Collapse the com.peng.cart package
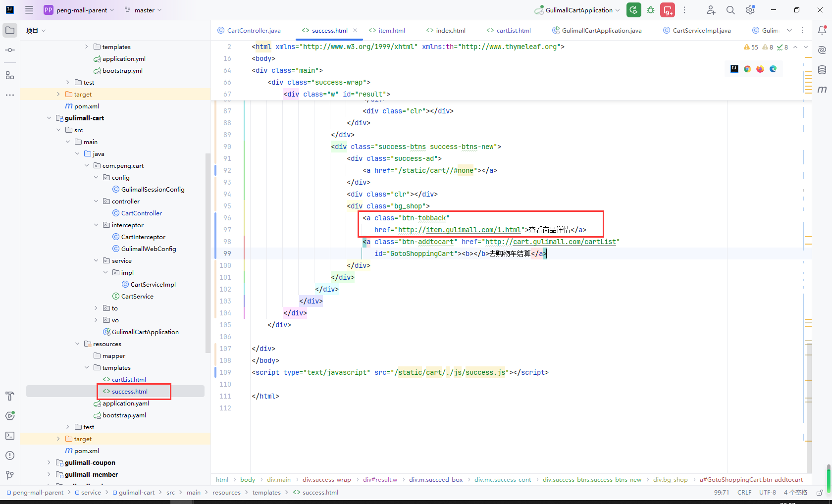Screen dimensions: 832x504 coord(87,166)
